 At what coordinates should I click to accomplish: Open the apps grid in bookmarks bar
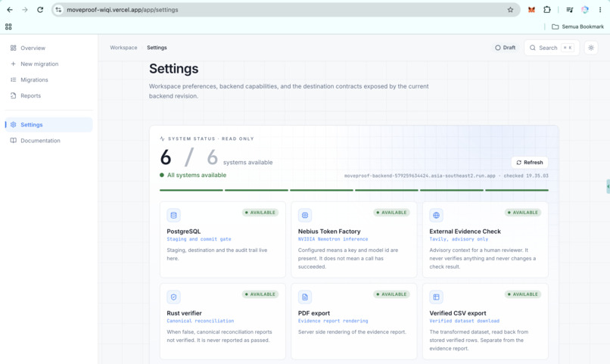click(8, 26)
